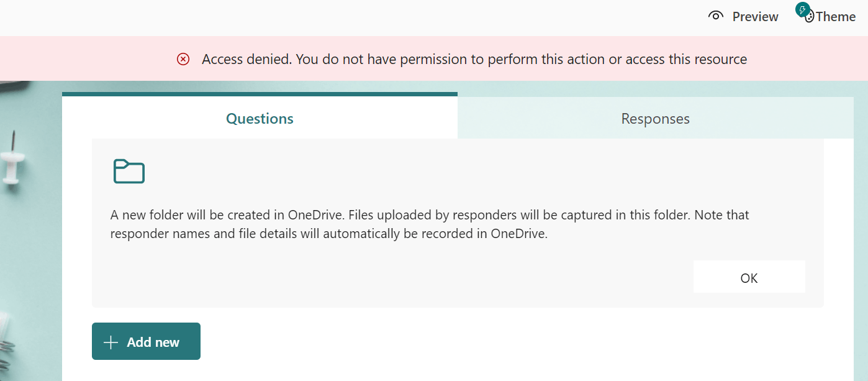Open the Preview label text
This screenshot has height=381, width=868.
point(755,17)
